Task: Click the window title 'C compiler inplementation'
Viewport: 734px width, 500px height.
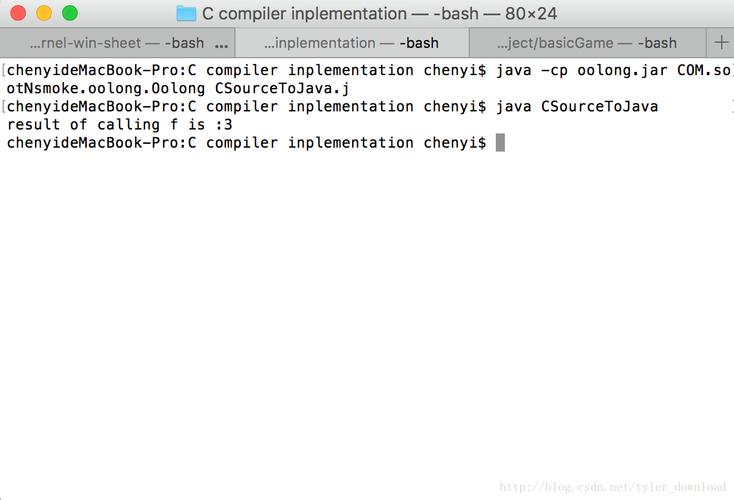Action: 302,14
